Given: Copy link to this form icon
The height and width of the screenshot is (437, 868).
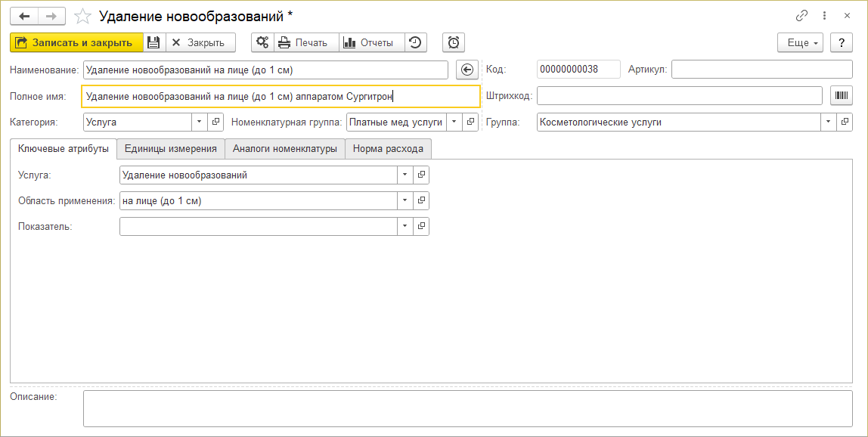Looking at the screenshot, I should coord(802,16).
